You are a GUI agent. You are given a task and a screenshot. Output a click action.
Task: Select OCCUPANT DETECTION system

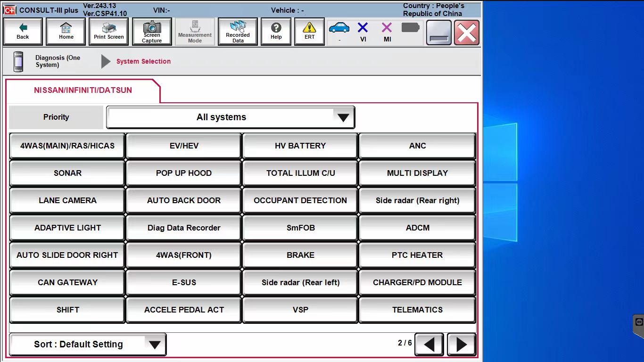click(x=300, y=201)
